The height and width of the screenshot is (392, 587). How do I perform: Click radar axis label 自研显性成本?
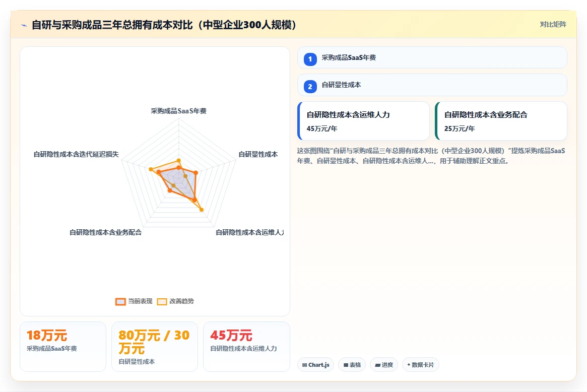tap(258, 154)
